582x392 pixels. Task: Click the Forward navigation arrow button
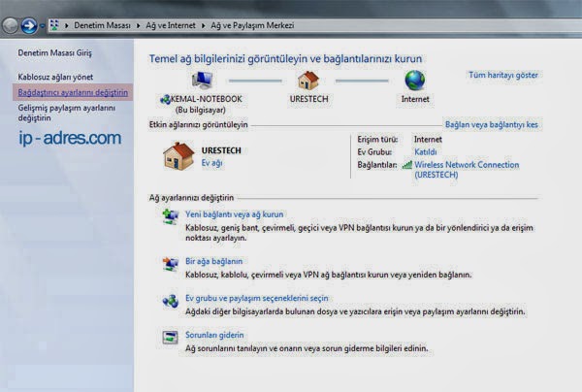29,25
